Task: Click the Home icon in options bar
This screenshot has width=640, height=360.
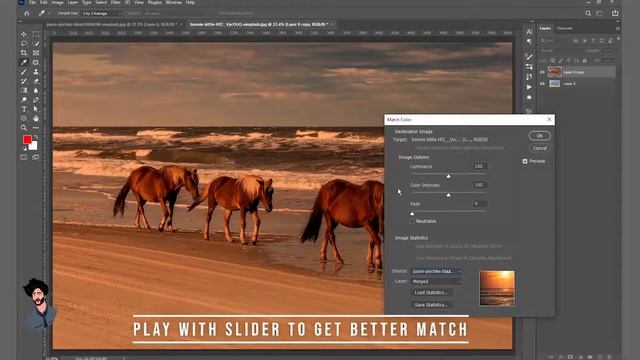Action: point(27,13)
